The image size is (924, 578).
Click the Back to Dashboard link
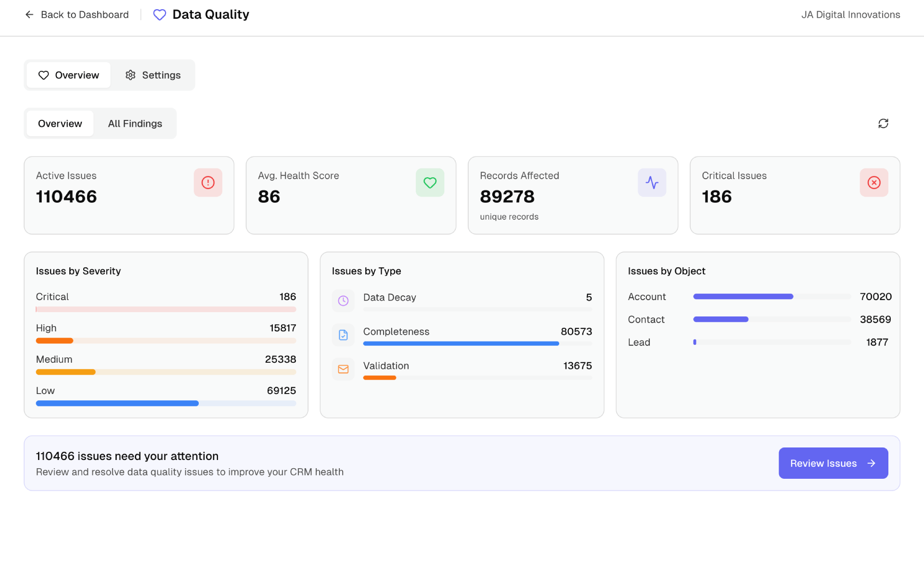[x=85, y=14]
